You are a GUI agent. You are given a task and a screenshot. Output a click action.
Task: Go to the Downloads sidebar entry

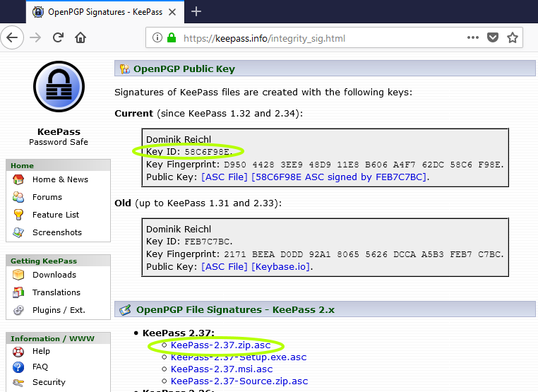pos(54,275)
